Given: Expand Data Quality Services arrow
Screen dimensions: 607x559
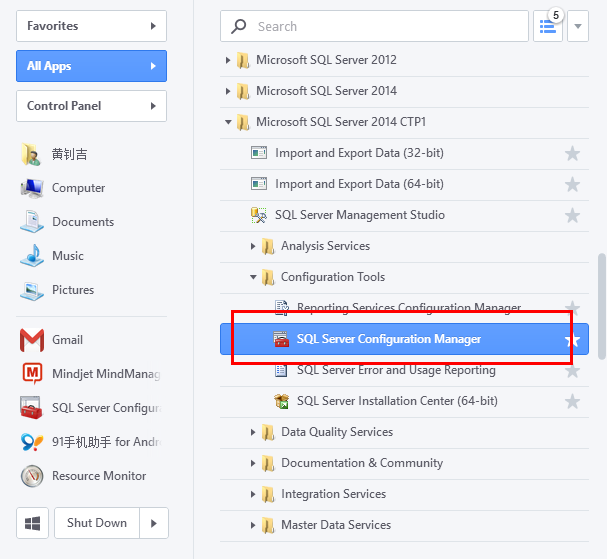Looking at the screenshot, I should tap(253, 432).
